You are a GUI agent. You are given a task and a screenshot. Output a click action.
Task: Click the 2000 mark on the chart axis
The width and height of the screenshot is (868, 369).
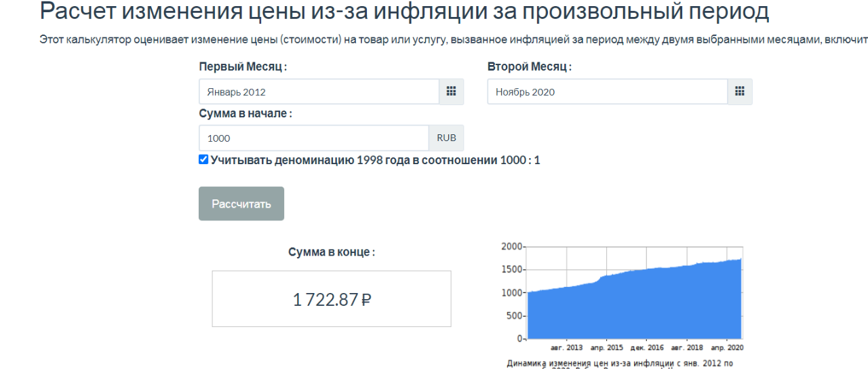click(511, 246)
